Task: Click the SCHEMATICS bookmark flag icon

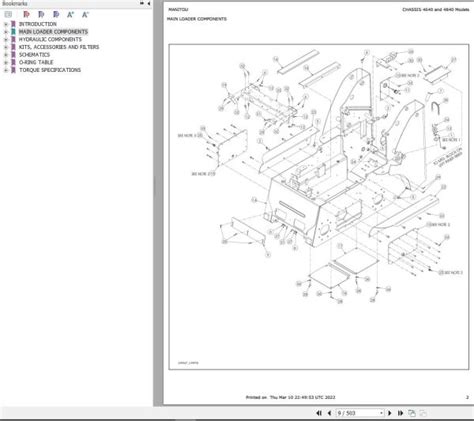Action: [13, 55]
